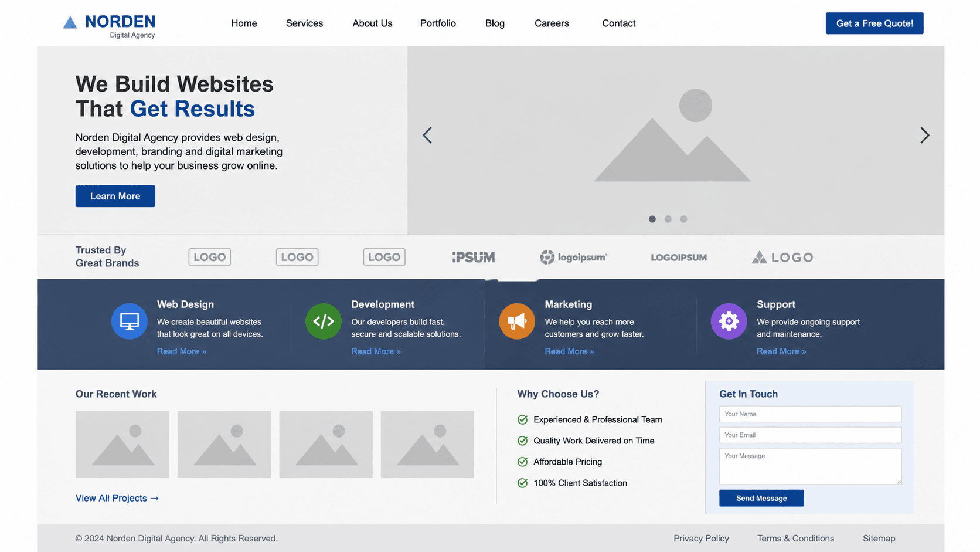Image resolution: width=980 pixels, height=552 pixels.
Task: Click the green Development code icon
Action: 324,321
